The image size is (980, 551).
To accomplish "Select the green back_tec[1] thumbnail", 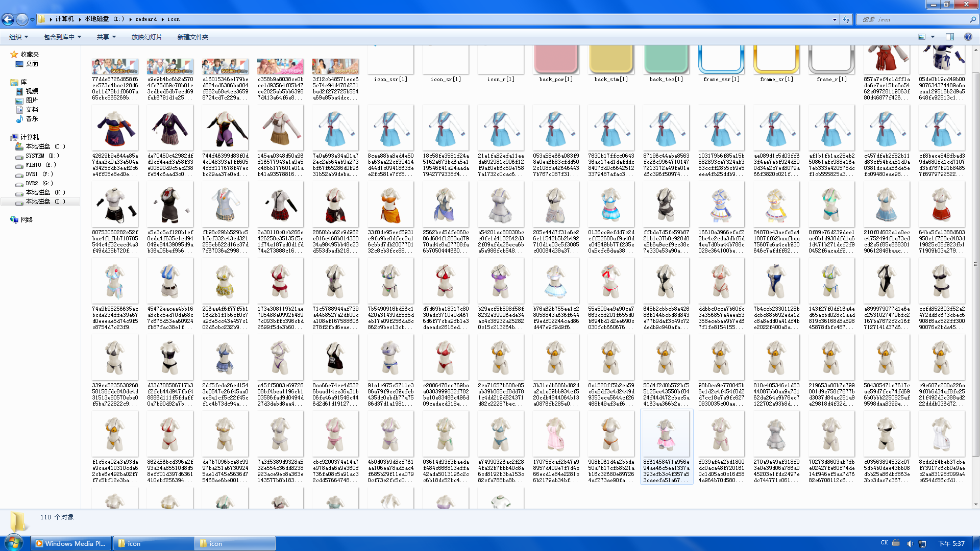I will 666,59.
